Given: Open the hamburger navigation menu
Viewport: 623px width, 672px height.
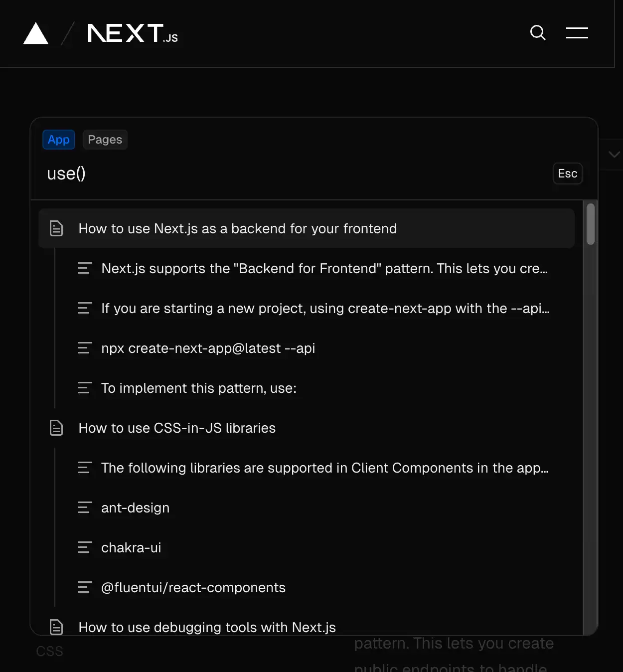Looking at the screenshot, I should pyautogui.click(x=577, y=33).
